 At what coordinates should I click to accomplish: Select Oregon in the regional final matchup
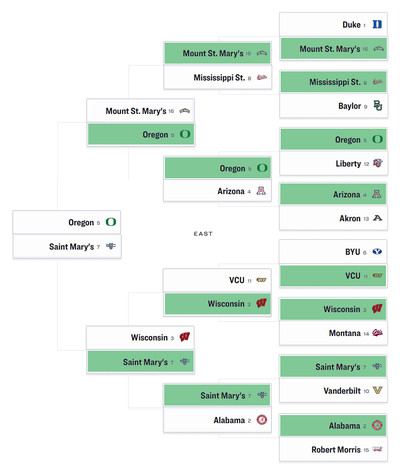[67, 222]
